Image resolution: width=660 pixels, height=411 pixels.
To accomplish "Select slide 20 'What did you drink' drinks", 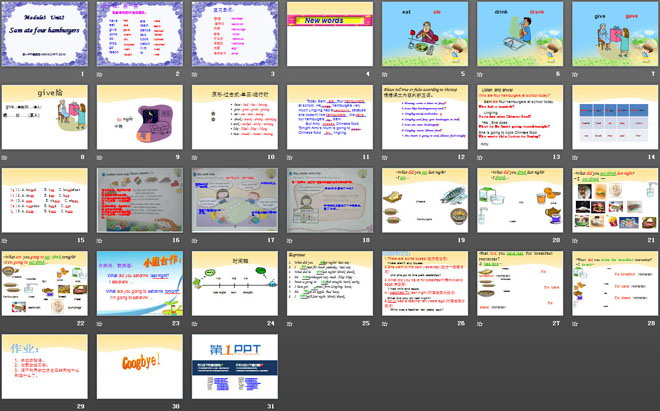I will click(x=520, y=200).
